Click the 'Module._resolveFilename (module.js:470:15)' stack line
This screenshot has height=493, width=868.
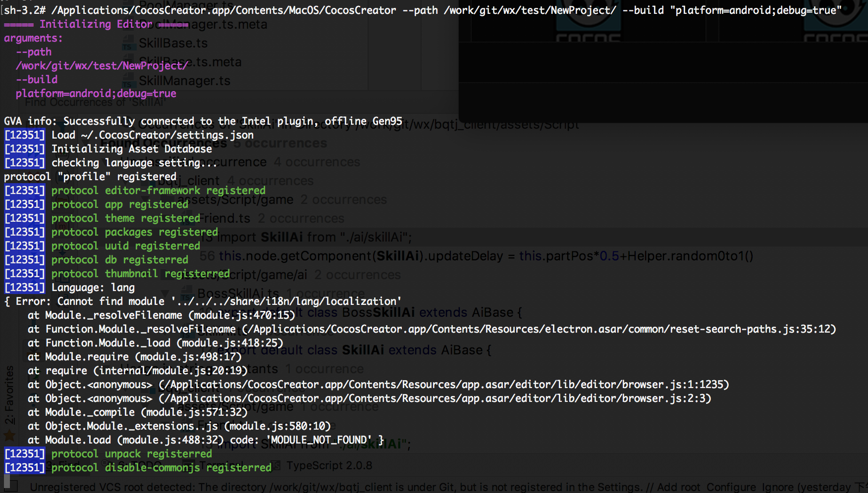[162, 315]
